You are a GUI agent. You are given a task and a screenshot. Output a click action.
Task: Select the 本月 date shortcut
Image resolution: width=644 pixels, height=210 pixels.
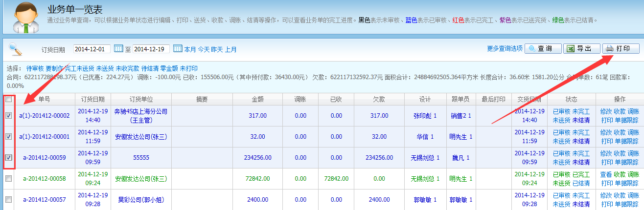190,49
